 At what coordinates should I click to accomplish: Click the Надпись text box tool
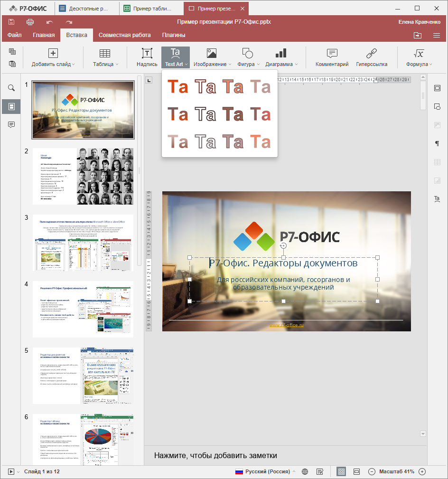[147, 57]
